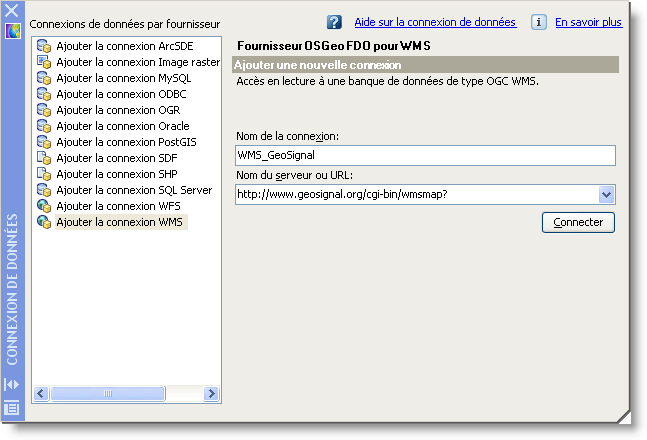The width and height of the screenshot is (647, 440).
Task: Click the Nom de la connexion text field
Action: (425, 155)
